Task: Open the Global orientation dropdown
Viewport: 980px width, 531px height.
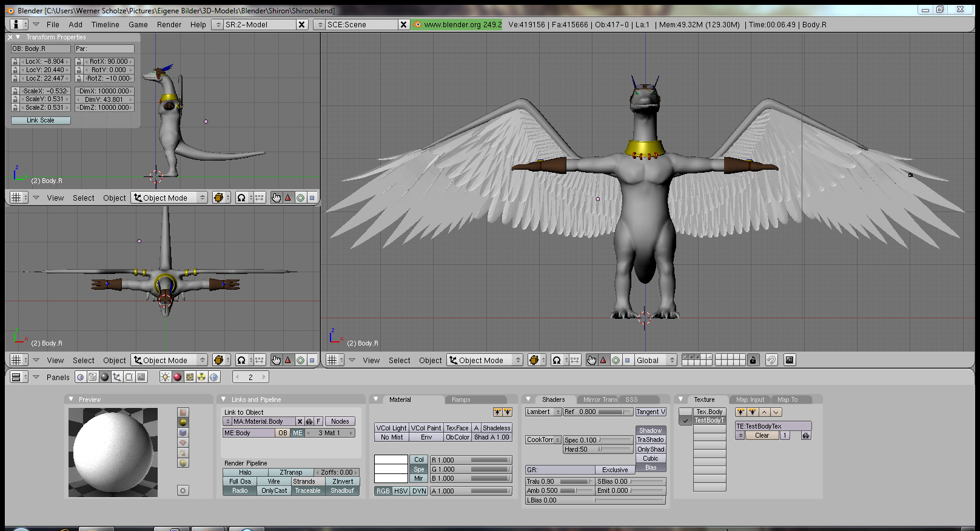Action: point(655,360)
